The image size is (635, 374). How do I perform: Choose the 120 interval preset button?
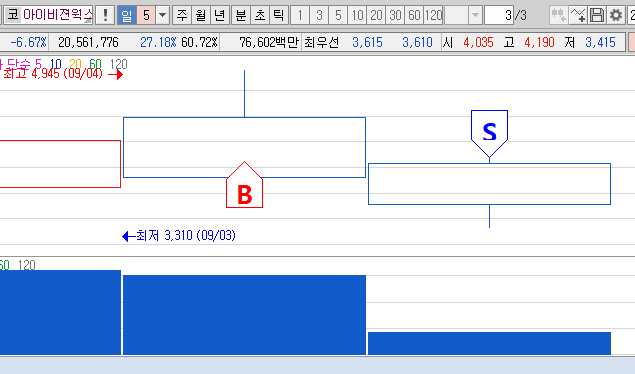pyautogui.click(x=433, y=15)
